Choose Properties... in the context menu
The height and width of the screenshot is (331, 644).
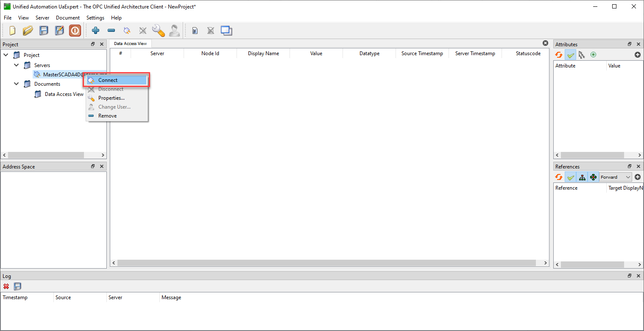(112, 98)
